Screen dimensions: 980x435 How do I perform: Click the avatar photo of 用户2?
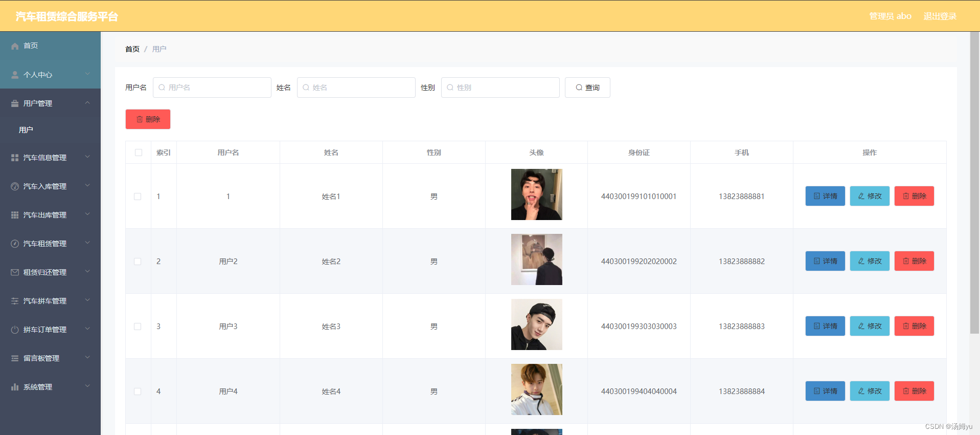click(537, 259)
